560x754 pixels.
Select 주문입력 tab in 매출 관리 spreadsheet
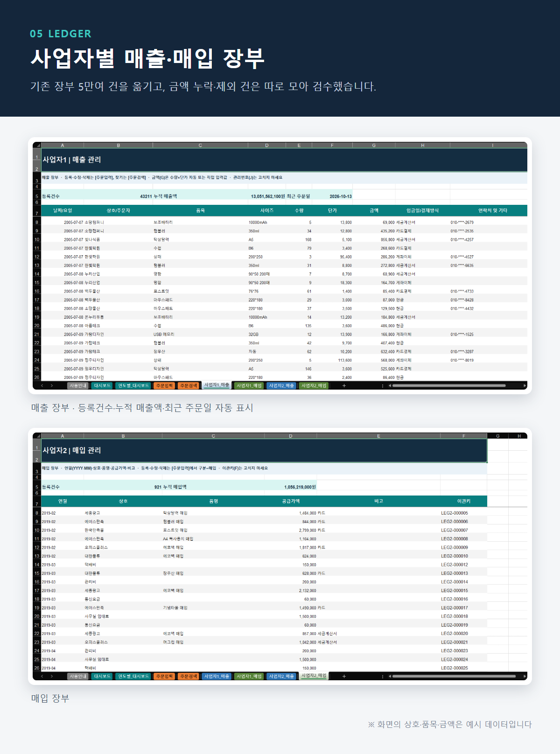(164, 386)
